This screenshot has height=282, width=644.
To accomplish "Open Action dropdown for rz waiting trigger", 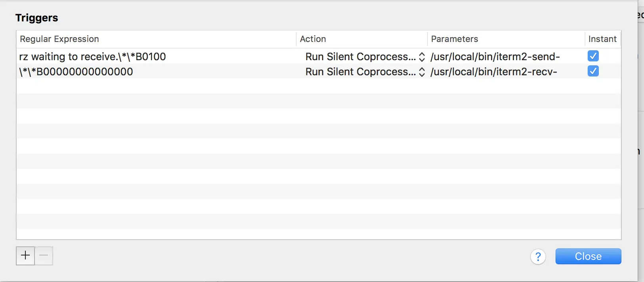I will [360, 57].
